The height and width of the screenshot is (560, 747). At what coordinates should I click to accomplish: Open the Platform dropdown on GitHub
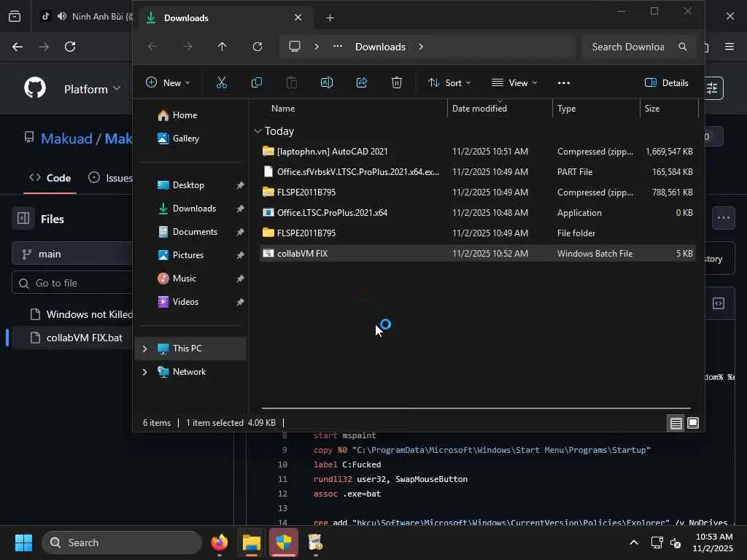click(93, 89)
